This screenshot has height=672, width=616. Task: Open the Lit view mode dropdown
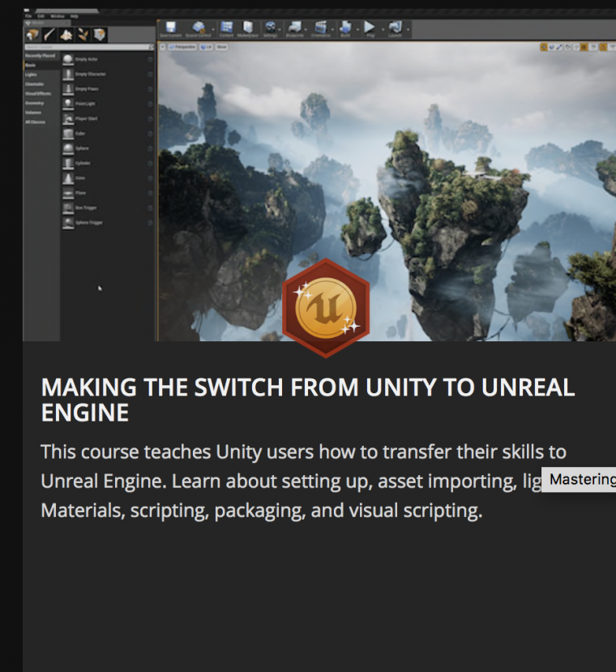[206, 47]
